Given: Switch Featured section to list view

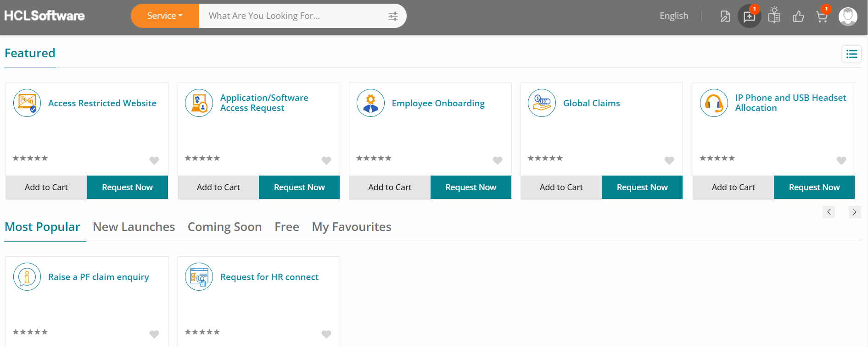Looking at the screenshot, I should pos(851,54).
